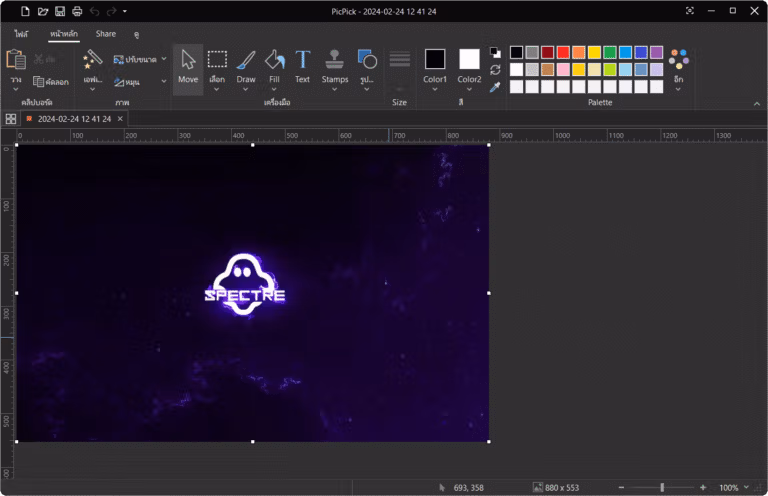Pick the red palette swatch
768x496 pixels.
pos(563,52)
